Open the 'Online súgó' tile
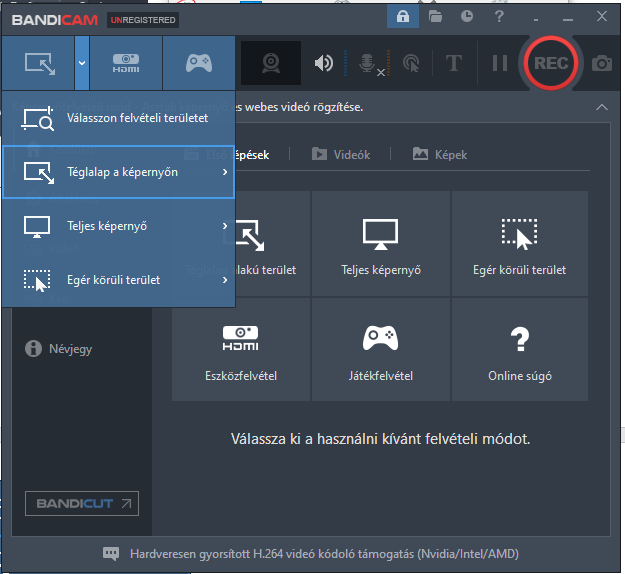 coord(519,350)
